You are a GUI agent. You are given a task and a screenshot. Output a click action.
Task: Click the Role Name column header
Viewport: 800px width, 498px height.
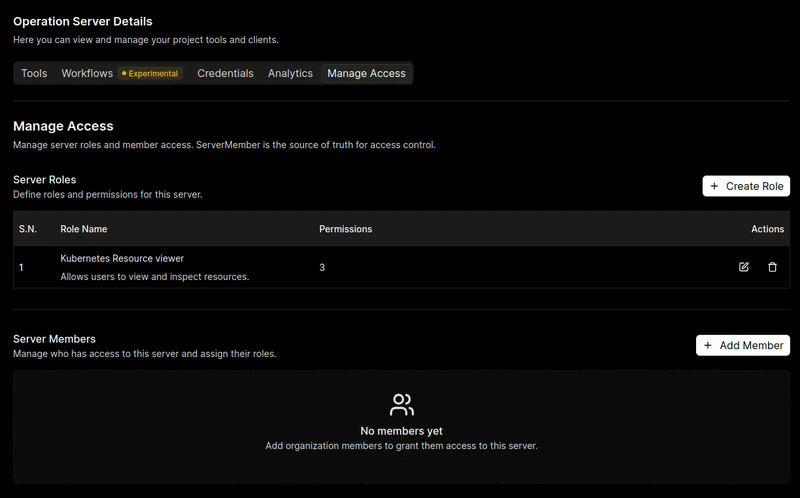point(84,229)
